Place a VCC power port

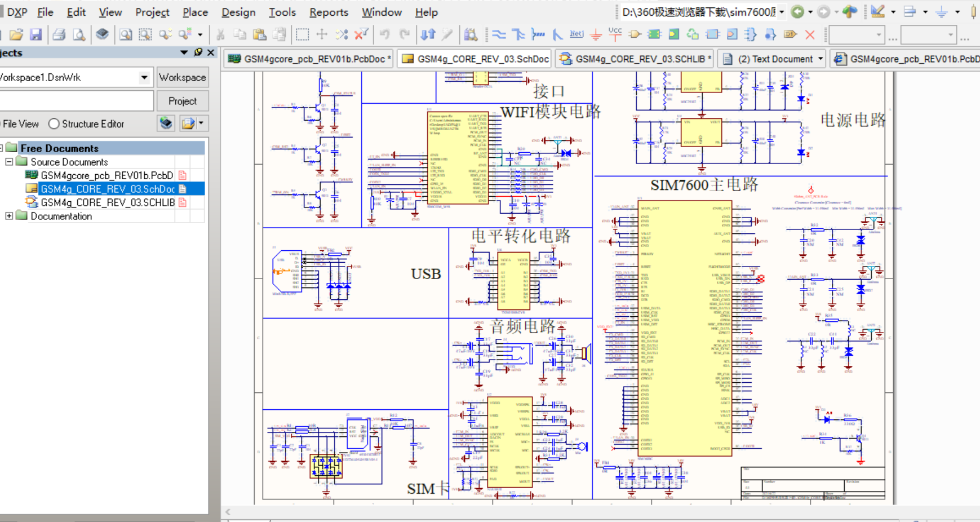click(615, 34)
